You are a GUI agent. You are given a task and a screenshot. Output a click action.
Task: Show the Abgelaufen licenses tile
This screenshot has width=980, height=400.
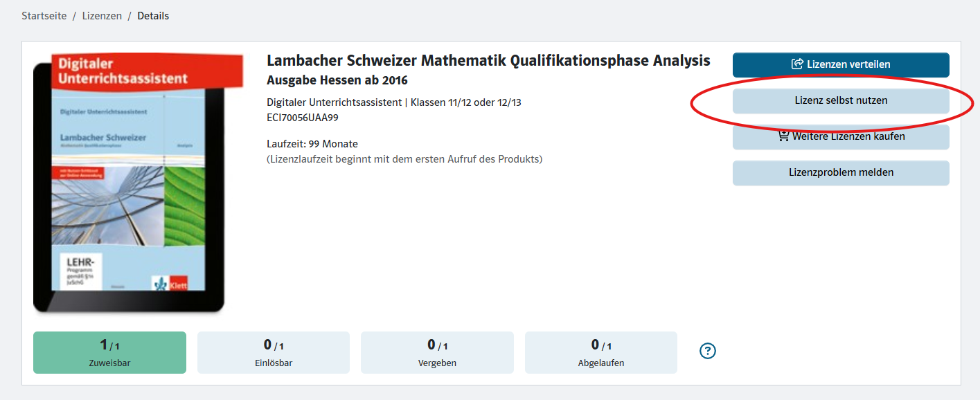[600, 352]
